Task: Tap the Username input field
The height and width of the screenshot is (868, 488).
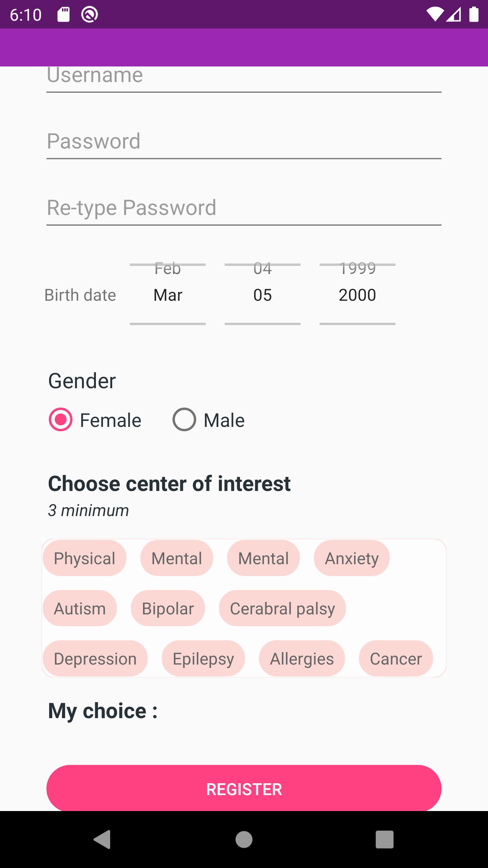Action: pos(244,79)
